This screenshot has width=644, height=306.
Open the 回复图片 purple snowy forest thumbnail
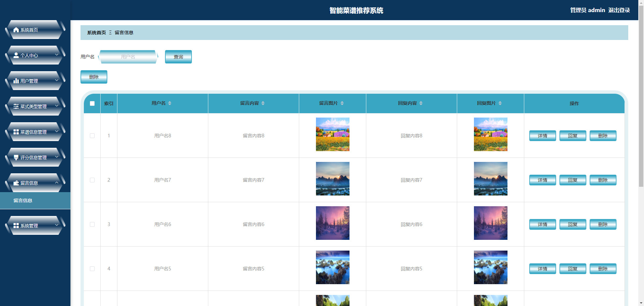click(x=491, y=223)
